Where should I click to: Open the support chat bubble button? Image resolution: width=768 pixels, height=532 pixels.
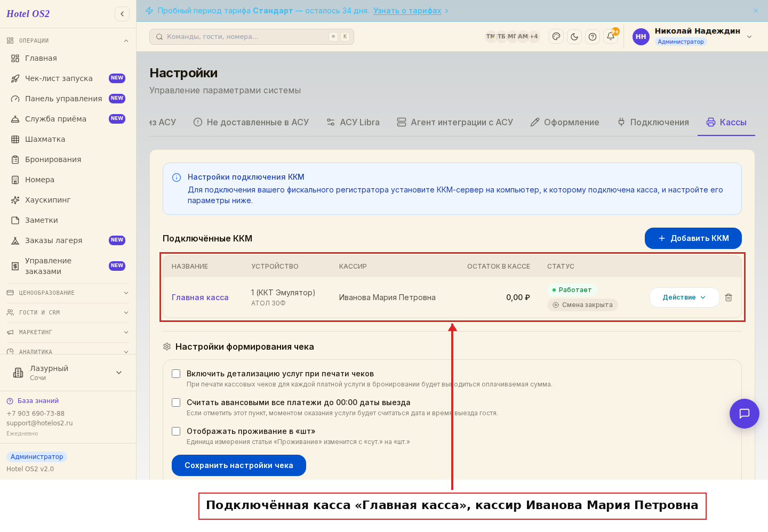point(745,414)
